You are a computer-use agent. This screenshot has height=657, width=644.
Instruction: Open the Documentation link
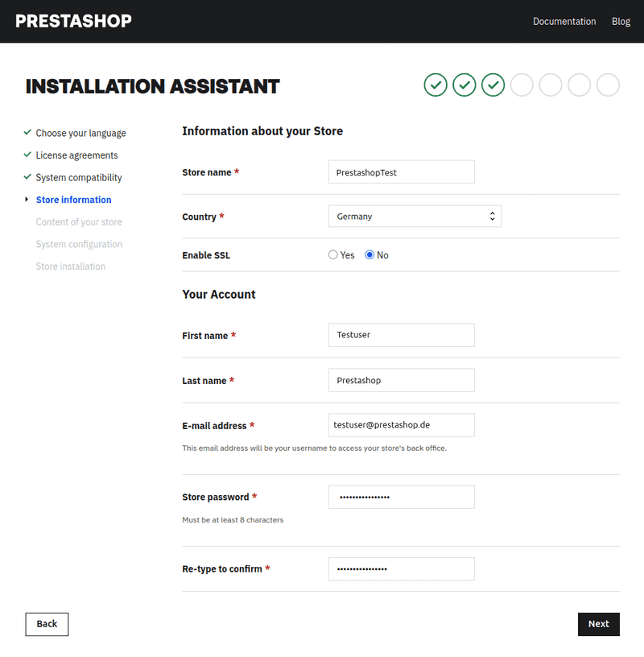coord(564,22)
